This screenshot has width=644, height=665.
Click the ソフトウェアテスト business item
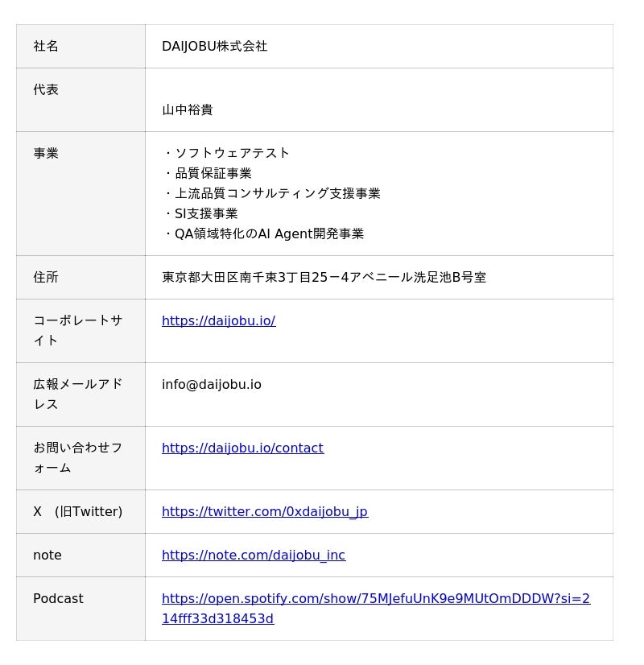point(232,153)
